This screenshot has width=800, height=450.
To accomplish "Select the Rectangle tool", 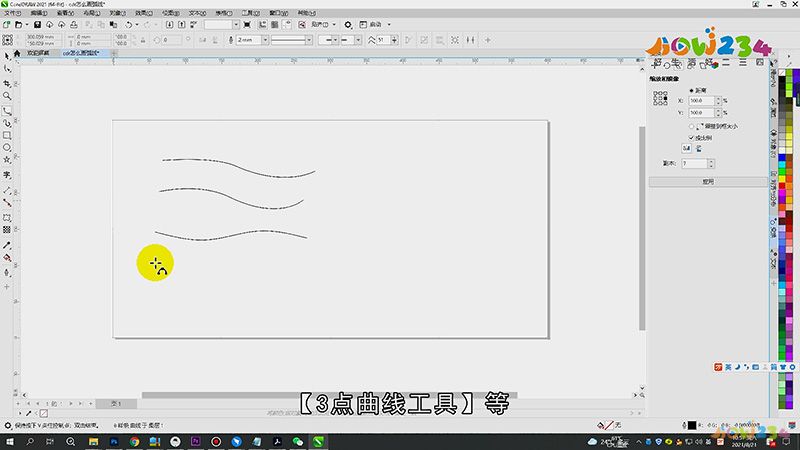I will click(x=7, y=135).
